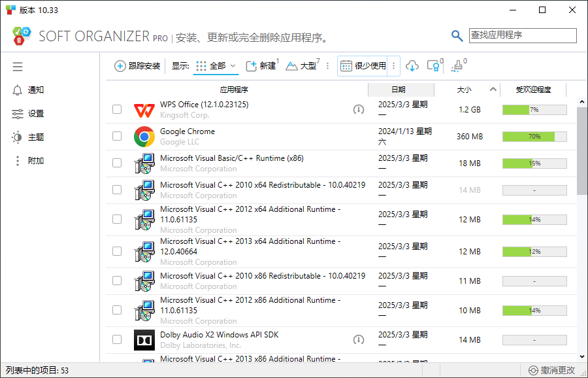Viewport: 588px width, 378px height.
Task: Check the WPS Office checkbox
Action: pyautogui.click(x=117, y=109)
